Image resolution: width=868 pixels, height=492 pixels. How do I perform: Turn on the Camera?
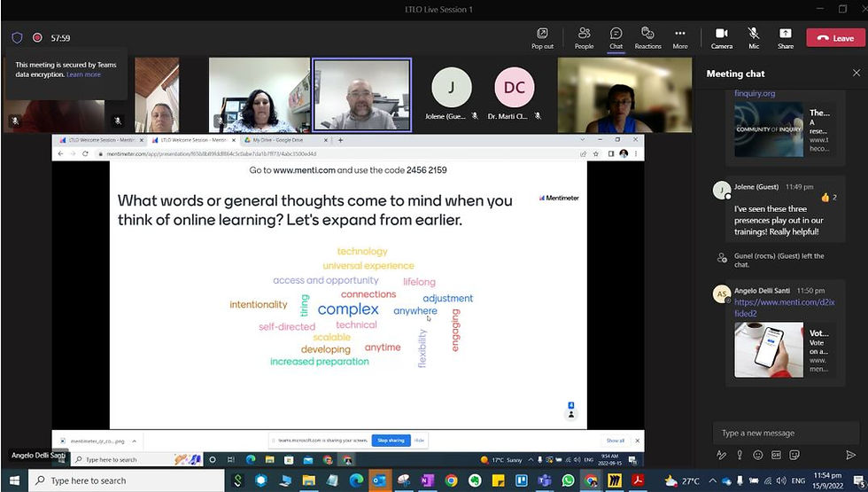(x=721, y=38)
